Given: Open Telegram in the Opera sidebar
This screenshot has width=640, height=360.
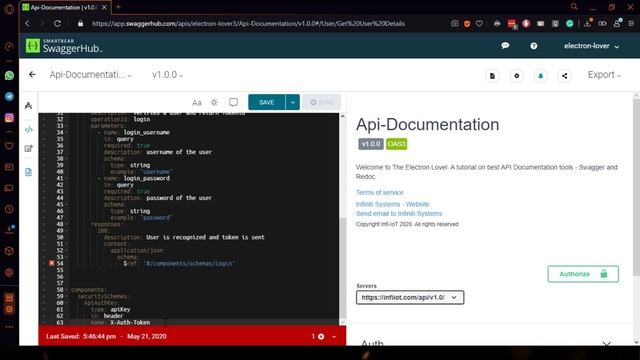Looking at the screenshot, I should [9, 97].
